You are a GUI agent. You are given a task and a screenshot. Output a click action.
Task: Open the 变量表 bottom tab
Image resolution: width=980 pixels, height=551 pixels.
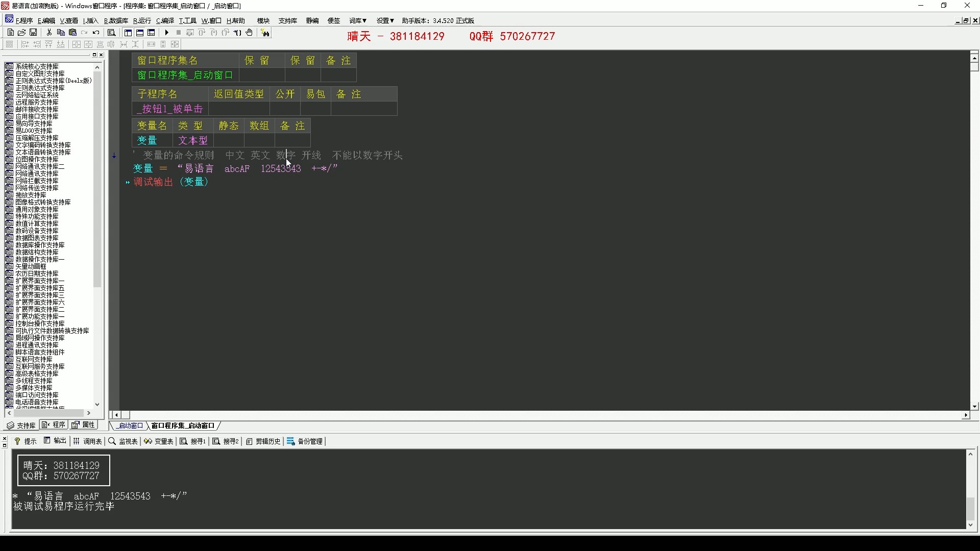tap(159, 441)
